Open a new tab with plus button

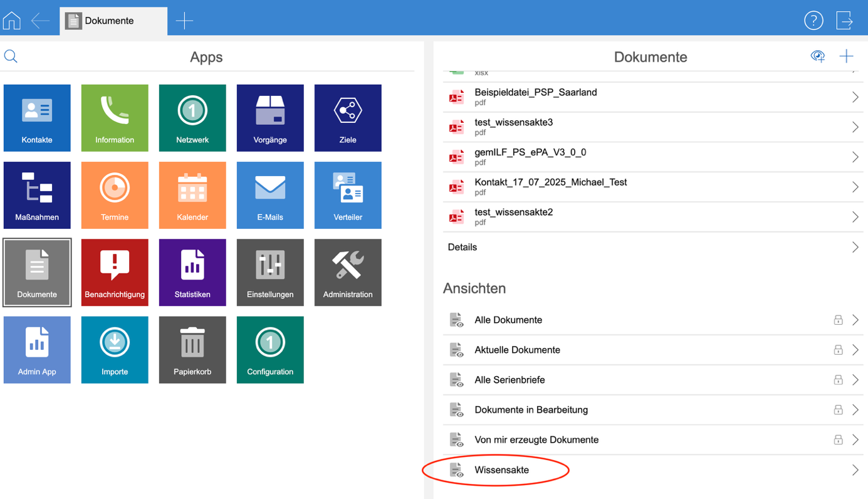(184, 21)
